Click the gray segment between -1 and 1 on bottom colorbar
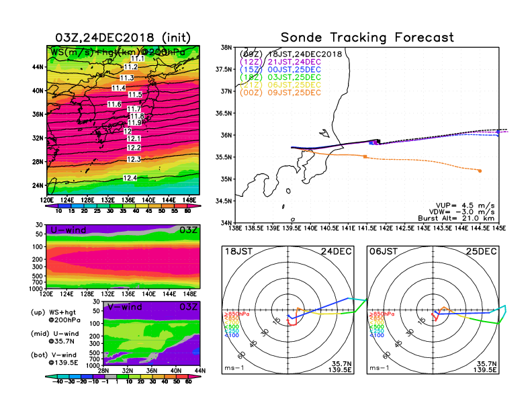This screenshot has width=532, height=411. click(111, 377)
